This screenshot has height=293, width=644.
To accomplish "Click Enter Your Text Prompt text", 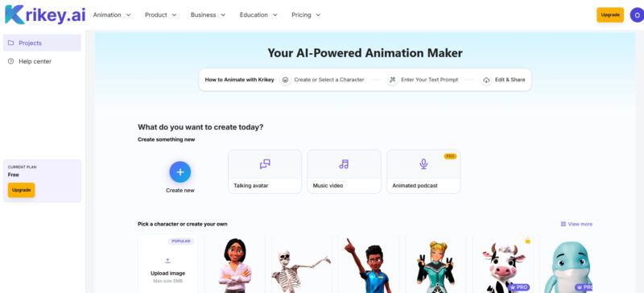I will click(430, 80).
